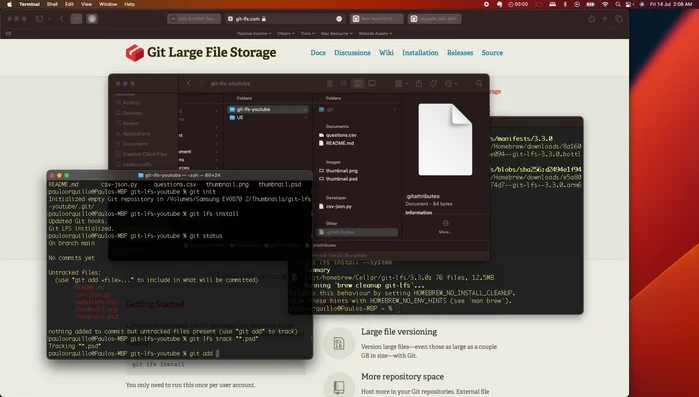Click the Bluetooth icon in menu bar
Viewport: 699px width, 397px height.
(x=565, y=4)
